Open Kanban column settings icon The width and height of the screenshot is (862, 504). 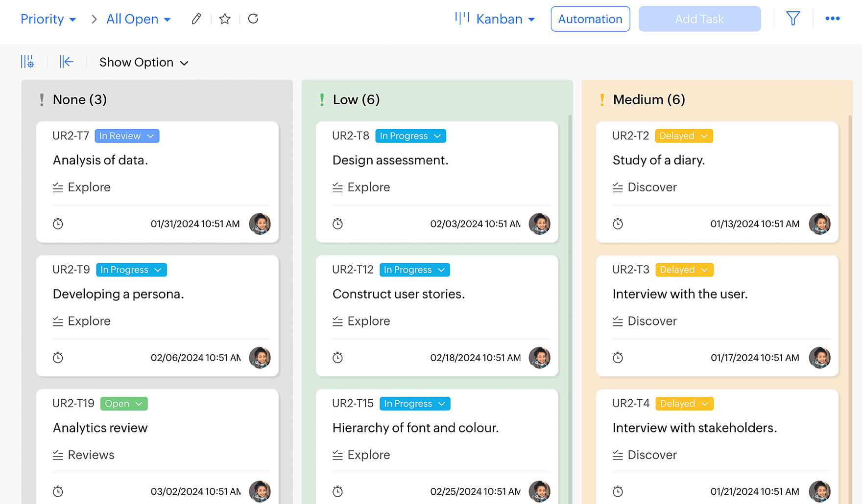click(27, 62)
